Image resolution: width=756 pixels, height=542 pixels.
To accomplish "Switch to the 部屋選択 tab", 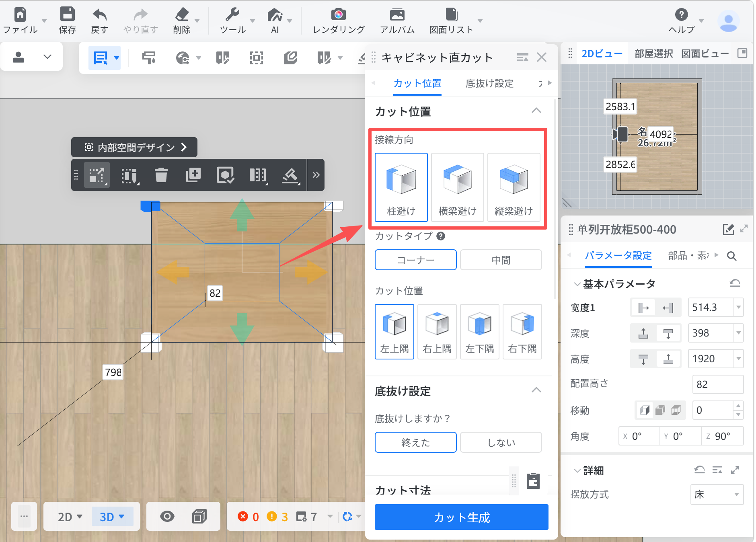I will pos(653,53).
